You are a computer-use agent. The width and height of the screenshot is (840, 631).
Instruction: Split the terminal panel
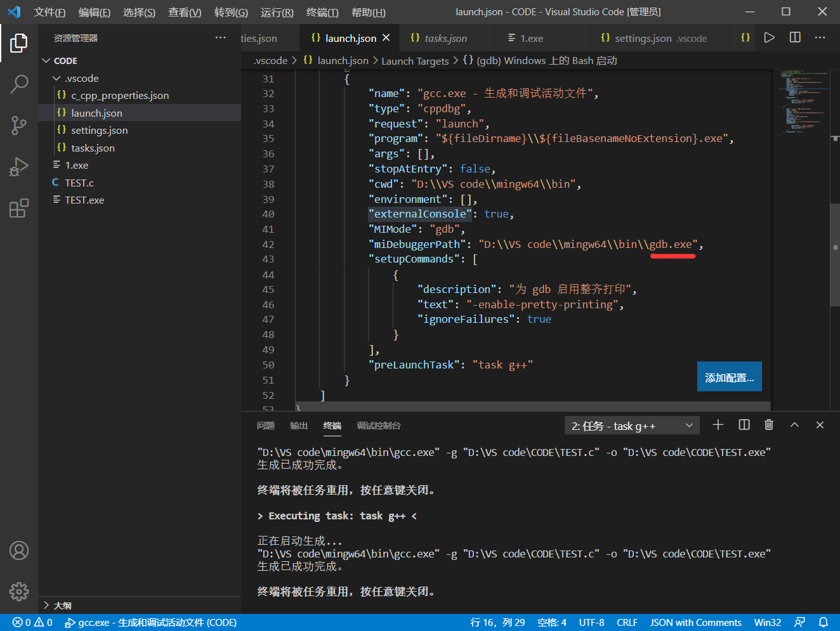click(744, 425)
